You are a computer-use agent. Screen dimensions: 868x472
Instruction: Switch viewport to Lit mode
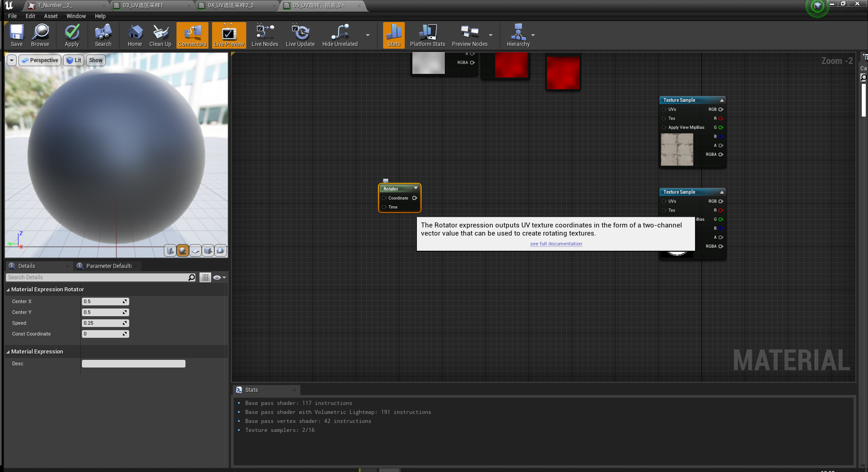73,60
